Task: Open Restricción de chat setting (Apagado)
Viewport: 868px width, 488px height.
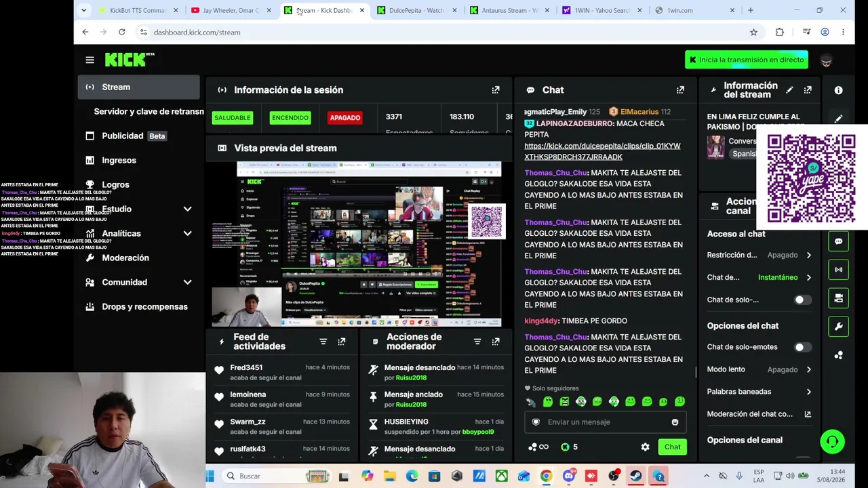Action: tap(759, 255)
